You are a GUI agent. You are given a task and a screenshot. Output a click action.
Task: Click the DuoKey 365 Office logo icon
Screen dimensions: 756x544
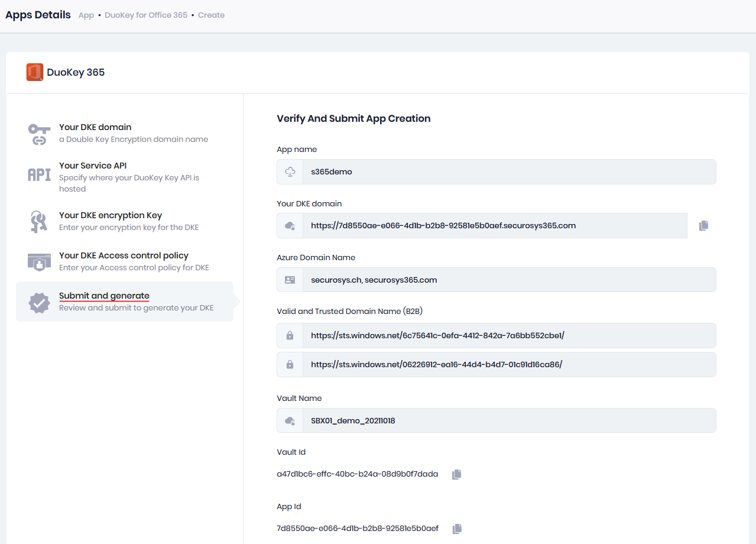[x=35, y=72]
